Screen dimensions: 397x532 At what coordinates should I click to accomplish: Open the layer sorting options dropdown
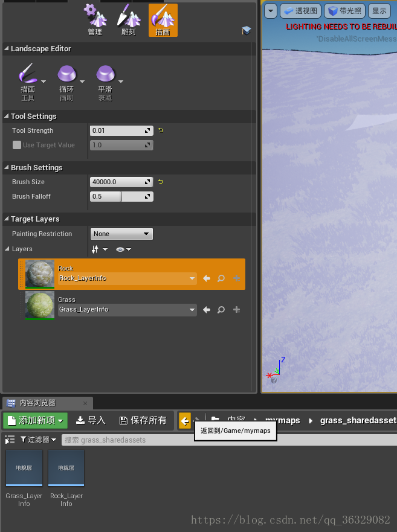[x=100, y=249]
